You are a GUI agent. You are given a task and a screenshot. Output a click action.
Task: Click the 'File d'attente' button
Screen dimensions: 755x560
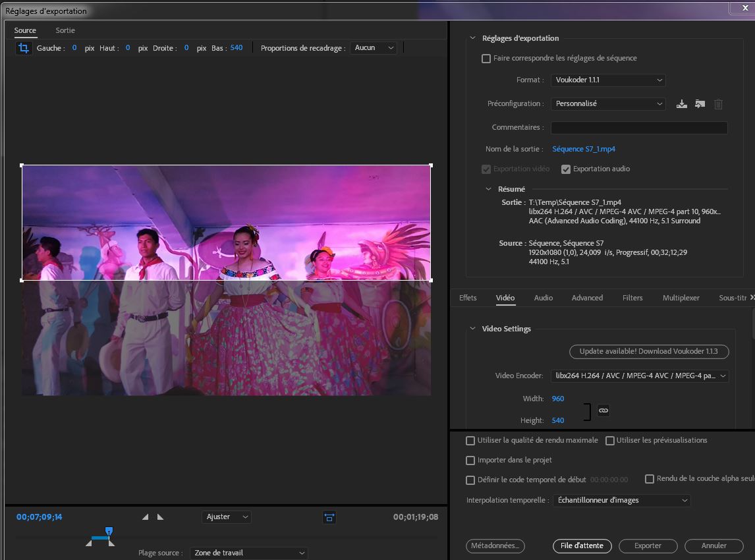(x=582, y=546)
